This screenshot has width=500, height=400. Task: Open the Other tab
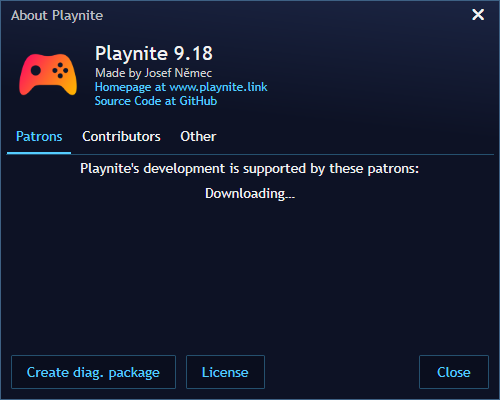click(x=198, y=136)
